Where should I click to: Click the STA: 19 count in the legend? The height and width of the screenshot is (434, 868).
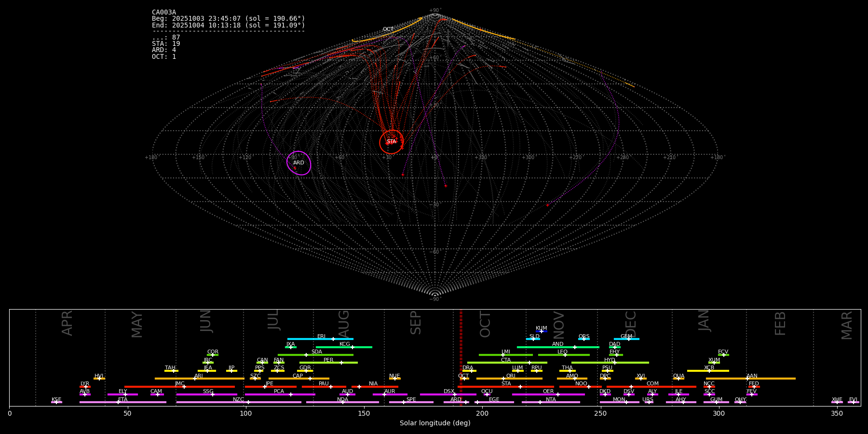coord(166,44)
